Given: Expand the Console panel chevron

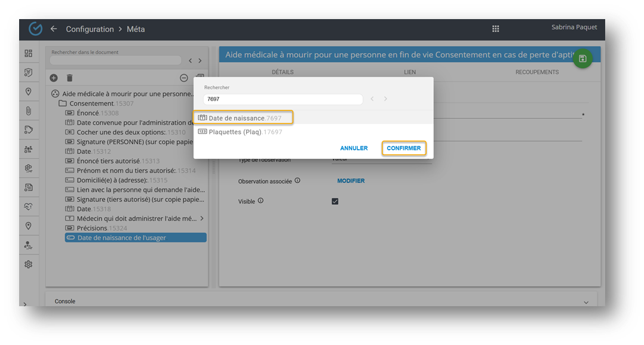Looking at the screenshot, I should click(x=585, y=302).
